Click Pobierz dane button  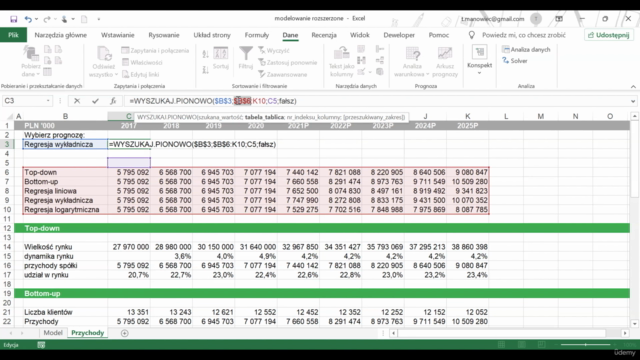(31, 61)
